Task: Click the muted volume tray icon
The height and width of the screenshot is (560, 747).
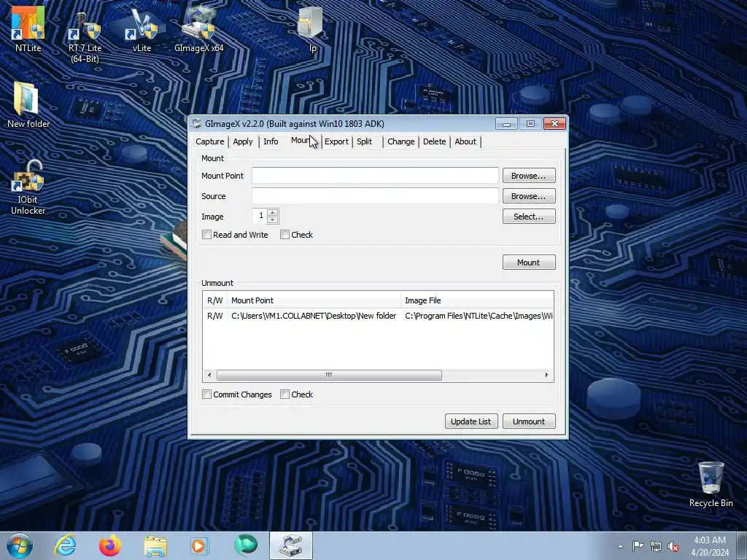Action: 673,546
